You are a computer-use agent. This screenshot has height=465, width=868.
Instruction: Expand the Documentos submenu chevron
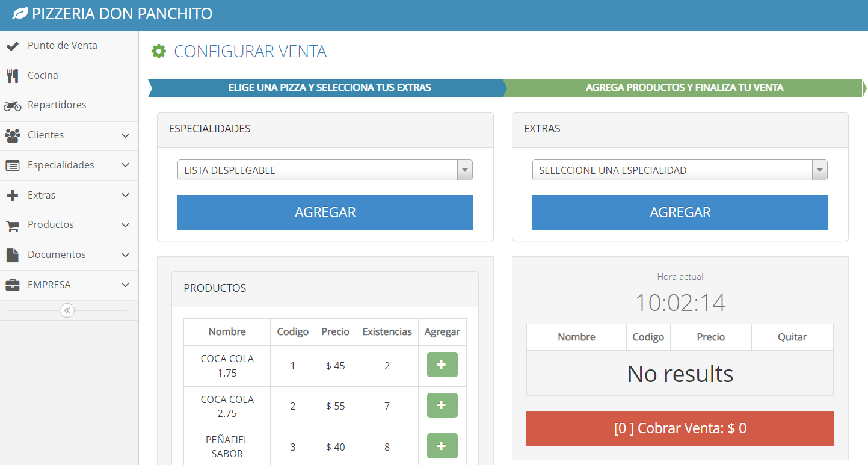point(125,255)
